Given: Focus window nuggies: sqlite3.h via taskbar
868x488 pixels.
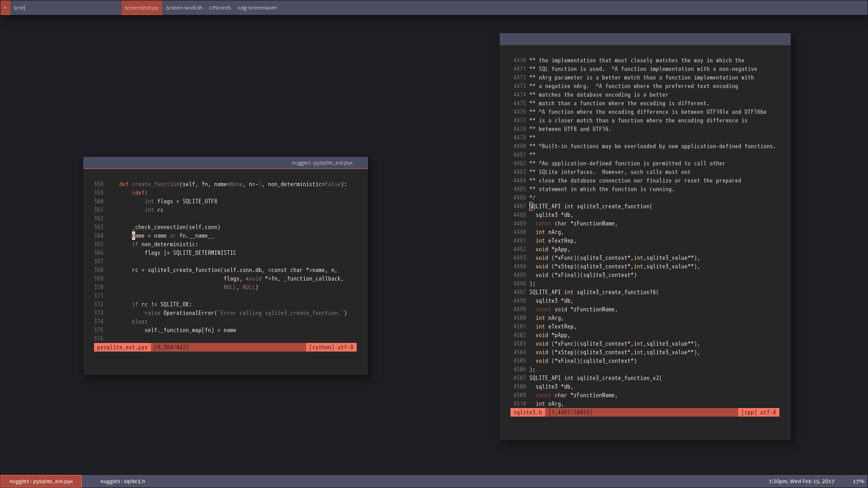Looking at the screenshot, I should [123, 481].
